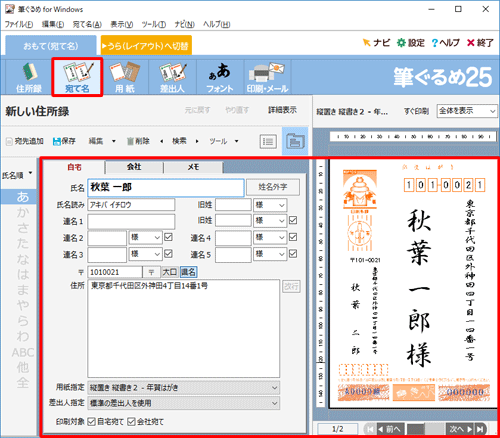Uncheck the 会社宛て print target checkbox
This screenshot has width=500, height=438.
(131, 422)
